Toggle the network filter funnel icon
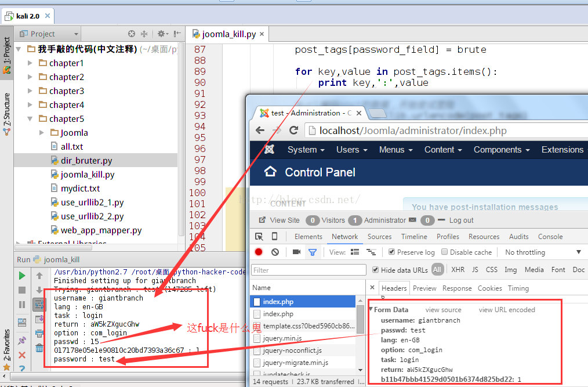The height and width of the screenshot is (387, 588). click(x=313, y=252)
